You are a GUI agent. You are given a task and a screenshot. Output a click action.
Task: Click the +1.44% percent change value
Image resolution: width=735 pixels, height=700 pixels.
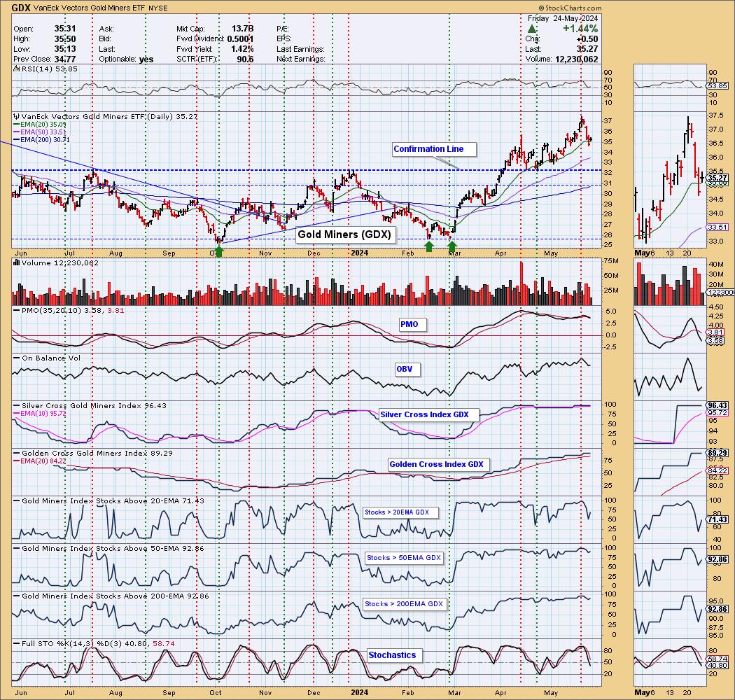tap(580, 29)
